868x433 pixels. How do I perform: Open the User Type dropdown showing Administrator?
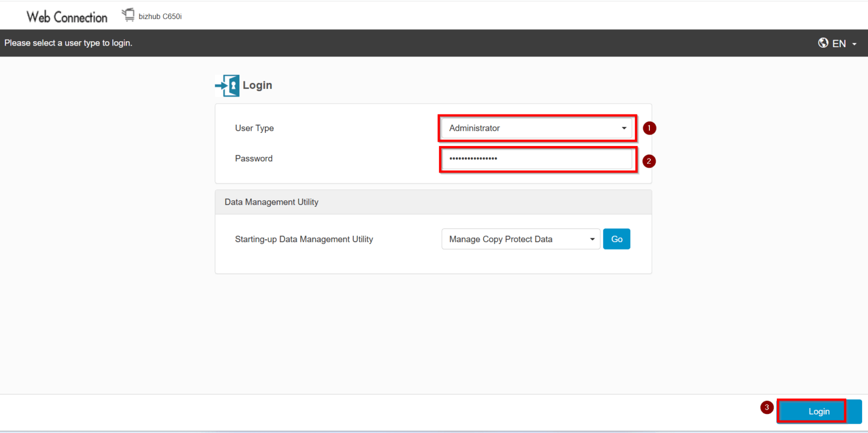pyautogui.click(x=537, y=128)
